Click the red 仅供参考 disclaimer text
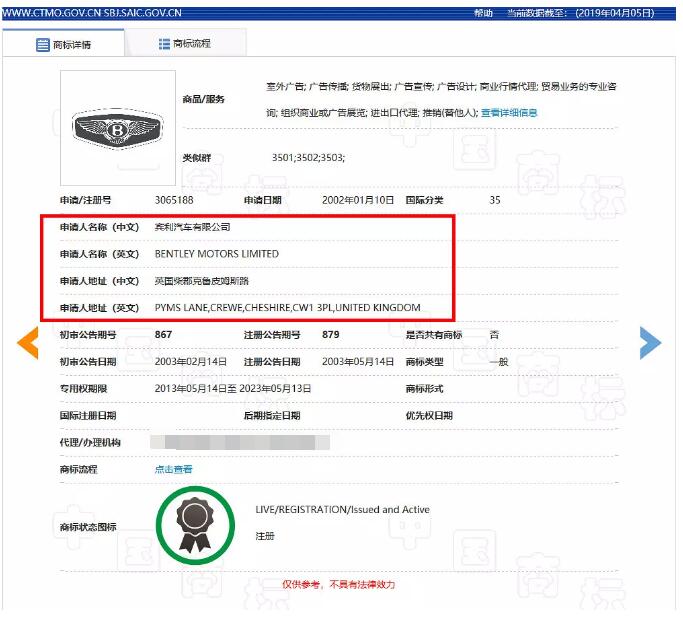The height and width of the screenshot is (631, 683). coord(339,583)
